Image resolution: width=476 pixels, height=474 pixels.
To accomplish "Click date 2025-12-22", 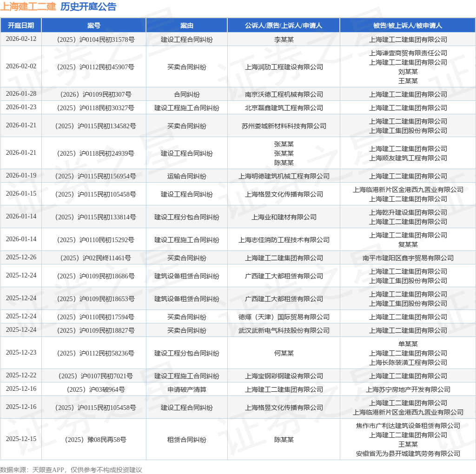I will point(21,375).
